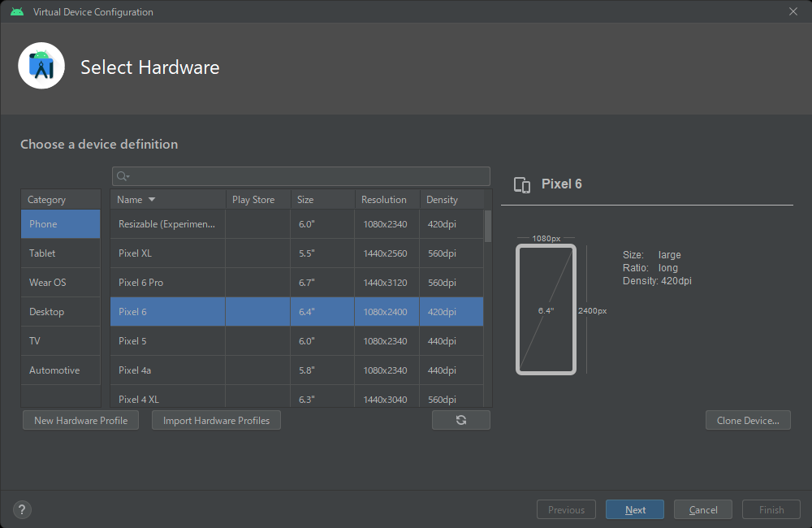Select the Resizable (Experimental) device row

pos(296,224)
